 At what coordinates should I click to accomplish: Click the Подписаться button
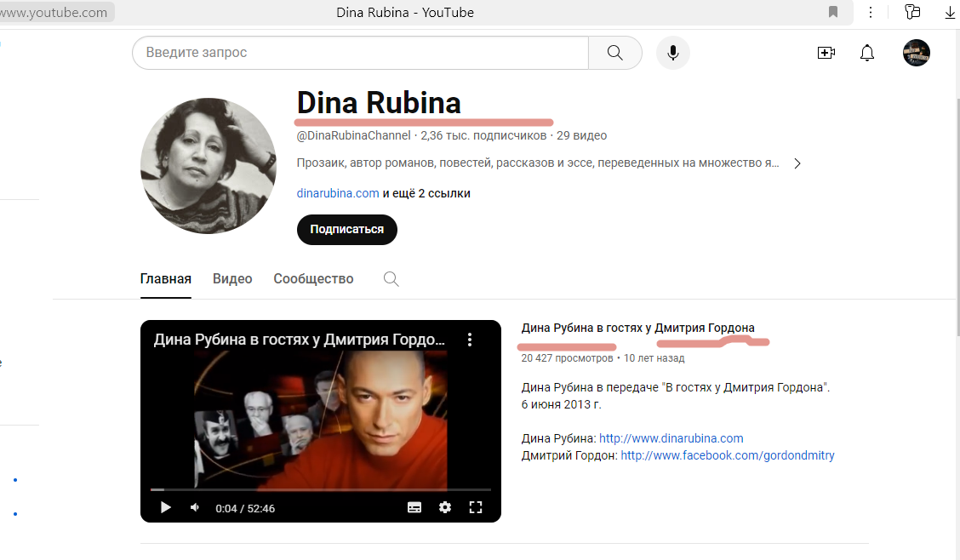click(347, 230)
